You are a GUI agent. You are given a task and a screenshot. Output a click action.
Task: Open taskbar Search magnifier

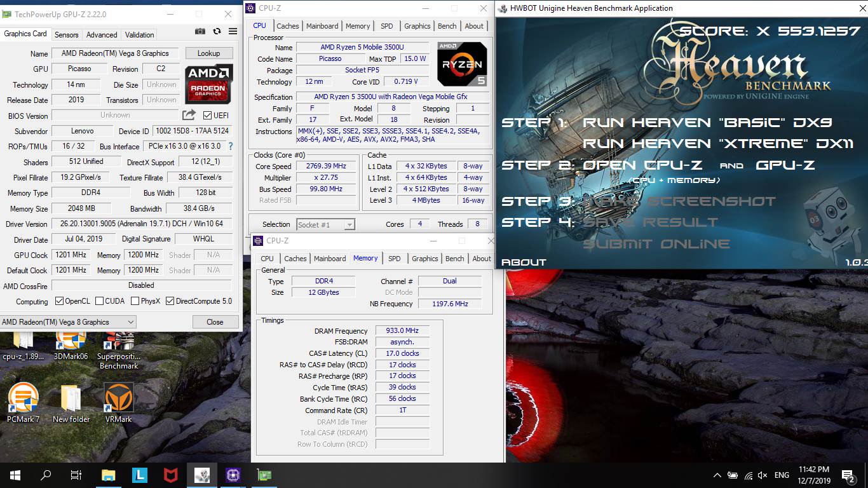[46, 475]
